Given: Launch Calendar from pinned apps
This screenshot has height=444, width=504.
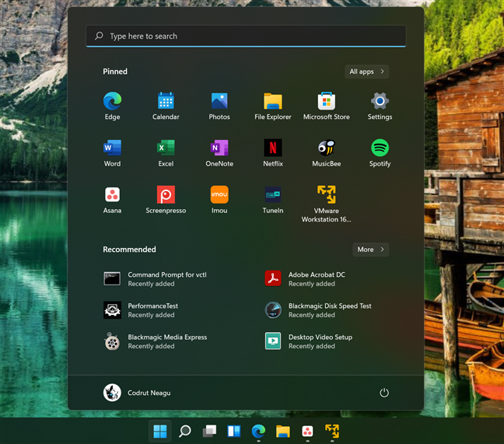Looking at the screenshot, I should [x=166, y=107].
